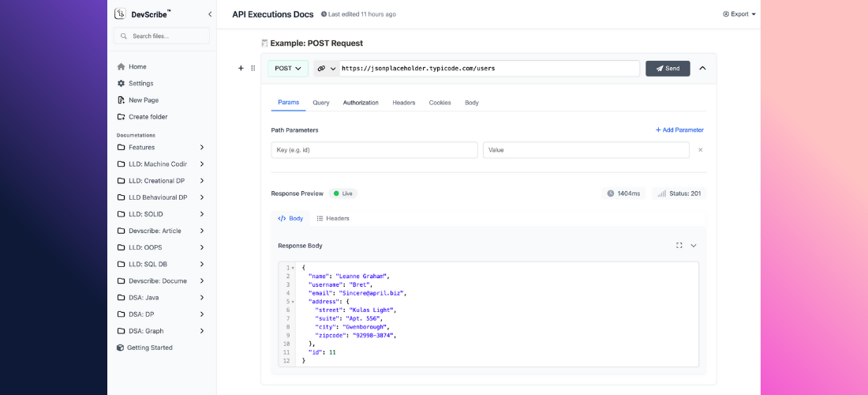Click the folder icon of DSA: Graph
The height and width of the screenshot is (395, 868).
121,331
